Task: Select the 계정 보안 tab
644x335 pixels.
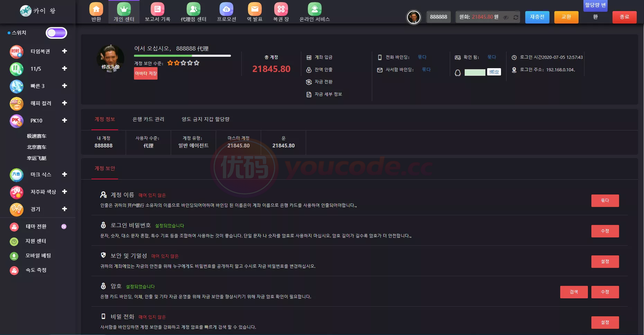Action: [x=105, y=169]
